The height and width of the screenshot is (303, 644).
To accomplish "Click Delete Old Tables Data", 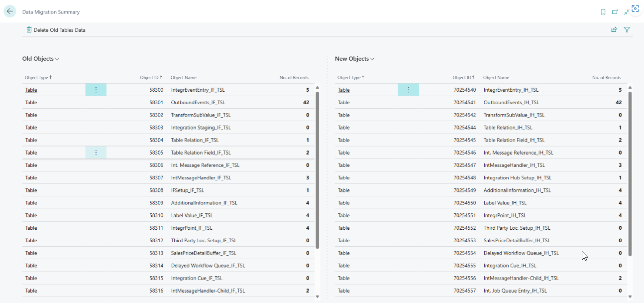I will tap(56, 30).
